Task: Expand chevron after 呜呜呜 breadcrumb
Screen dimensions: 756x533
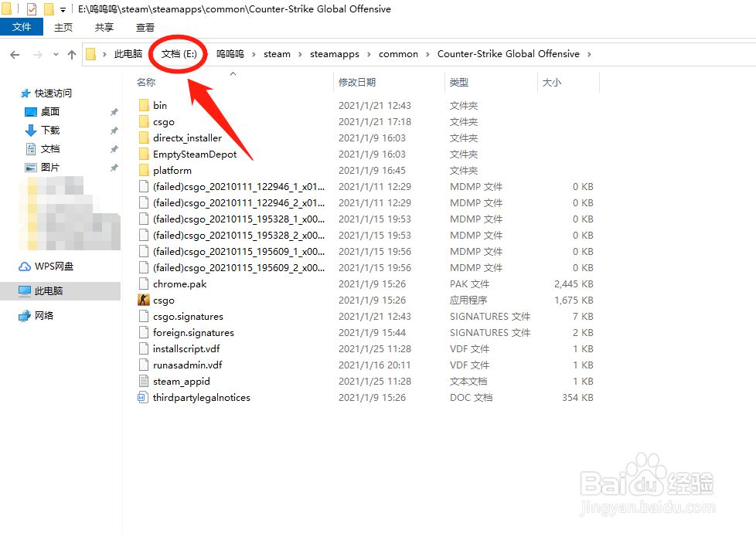Action: pos(254,54)
